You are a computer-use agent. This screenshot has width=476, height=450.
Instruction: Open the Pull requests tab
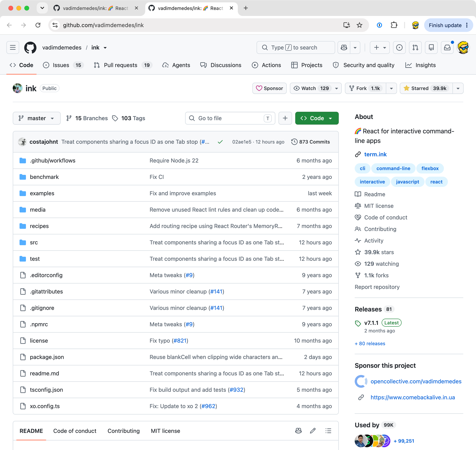123,65
